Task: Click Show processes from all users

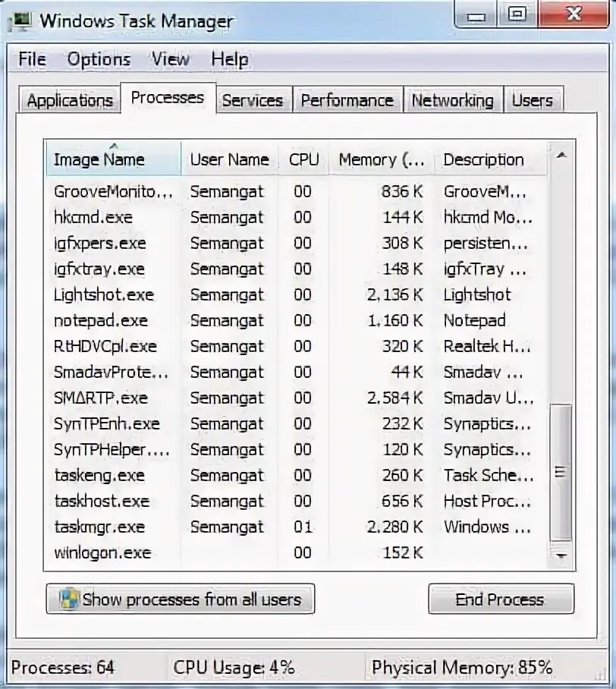Action: 181,599
